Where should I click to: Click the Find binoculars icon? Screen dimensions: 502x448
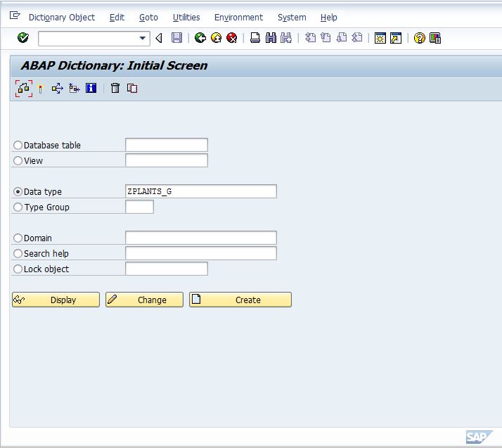click(271, 38)
